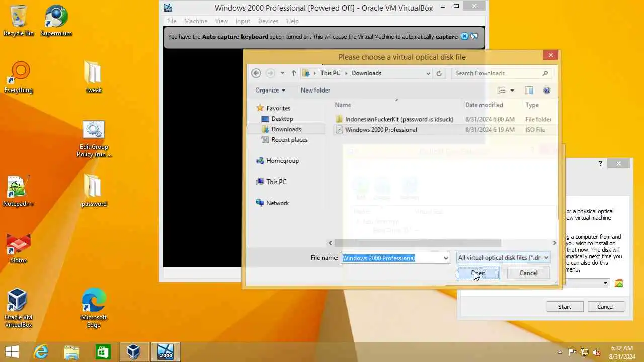The width and height of the screenshot is (644, 362).
Task: Show hidden system tray icons
Action: (560, 352)
